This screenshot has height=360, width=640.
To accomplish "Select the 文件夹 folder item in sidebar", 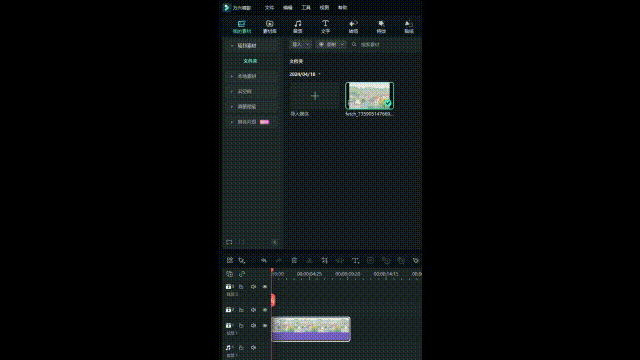I will click(250, 61).
